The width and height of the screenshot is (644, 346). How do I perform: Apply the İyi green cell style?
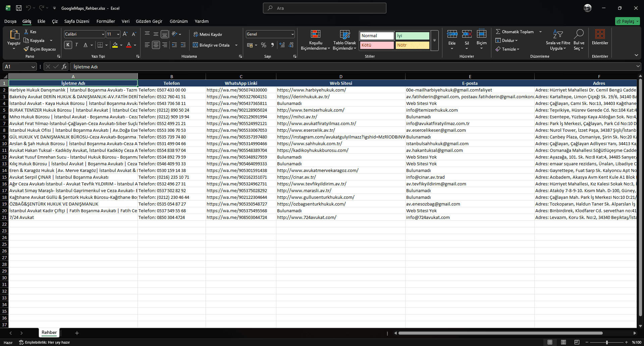tap(412, 36)
